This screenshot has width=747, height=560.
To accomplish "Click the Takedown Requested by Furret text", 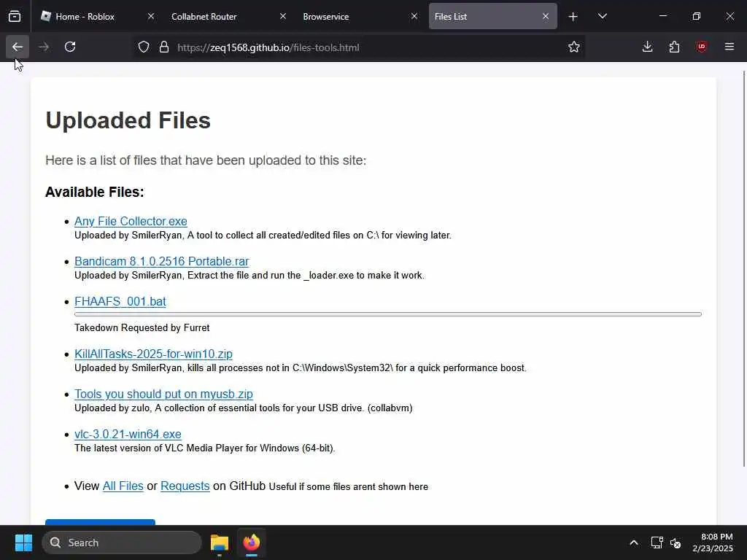I will 142,327.
